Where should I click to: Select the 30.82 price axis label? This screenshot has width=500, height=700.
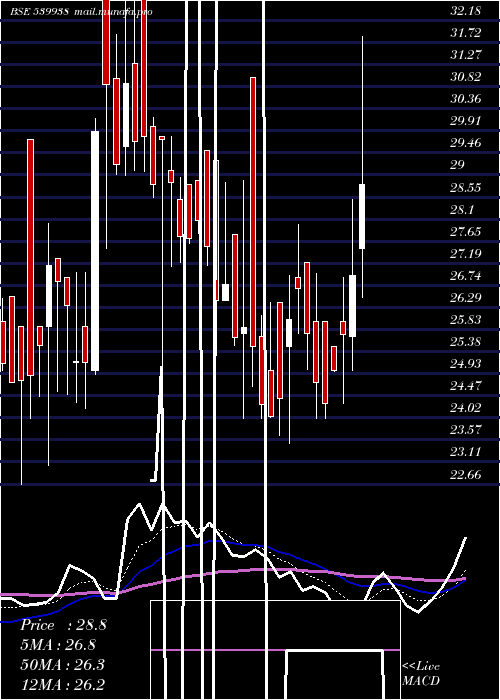click(466, 76)
